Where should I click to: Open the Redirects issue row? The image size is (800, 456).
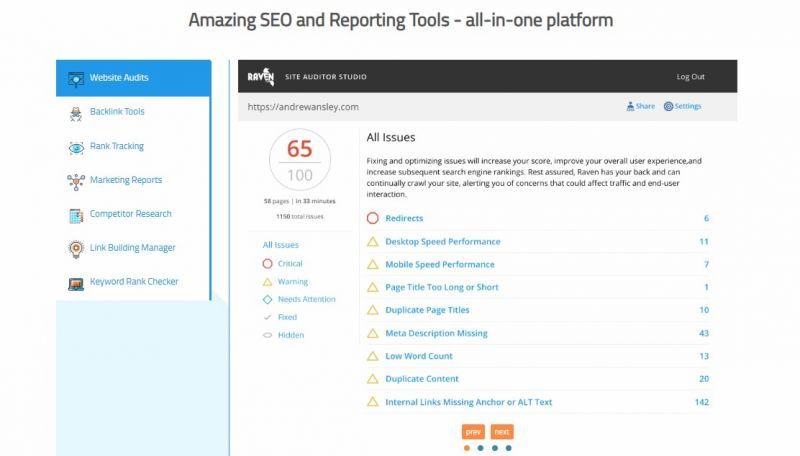coord(404,218)
